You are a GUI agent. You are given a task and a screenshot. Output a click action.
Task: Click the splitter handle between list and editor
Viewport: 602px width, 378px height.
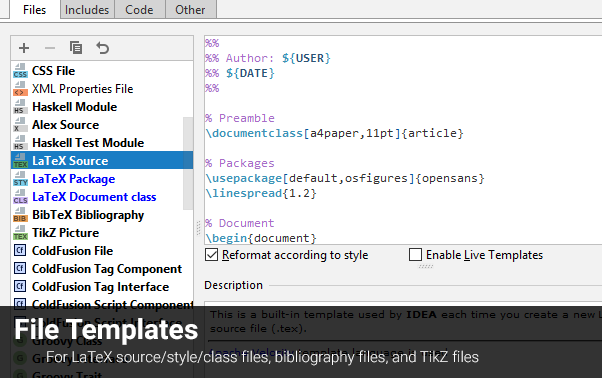click(198, 228)
